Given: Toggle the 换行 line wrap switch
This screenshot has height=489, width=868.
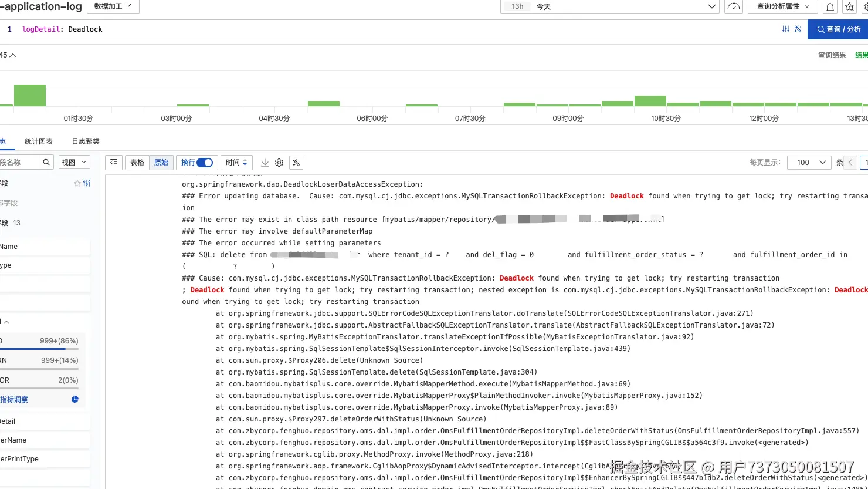Looking at the screenshot, I should (205, 163).
